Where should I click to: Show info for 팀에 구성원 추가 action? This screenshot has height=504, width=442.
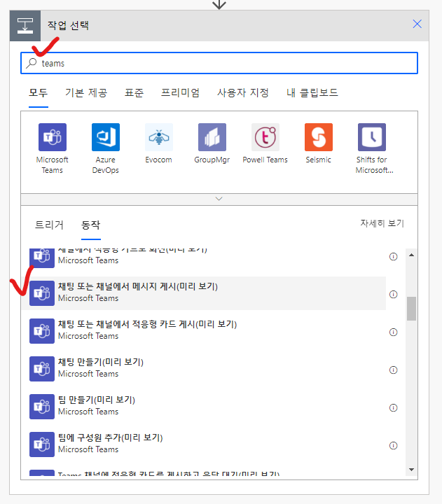(394, 445)
